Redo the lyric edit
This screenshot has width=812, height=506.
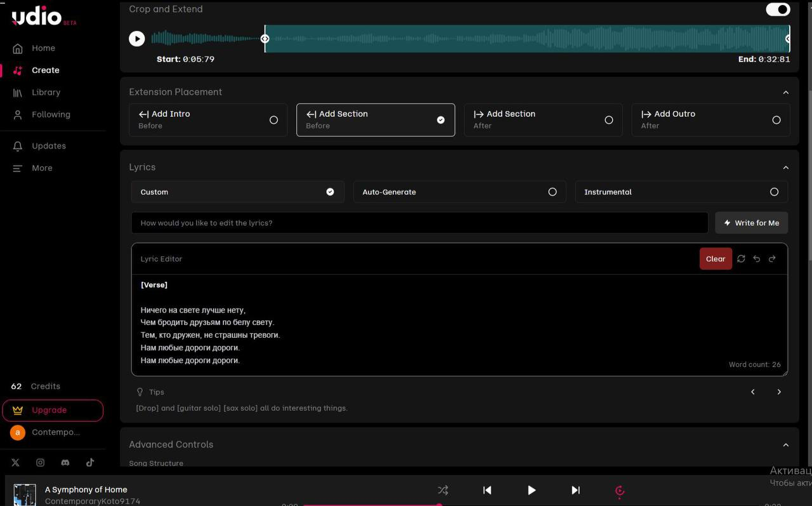[x=772, y=259]
